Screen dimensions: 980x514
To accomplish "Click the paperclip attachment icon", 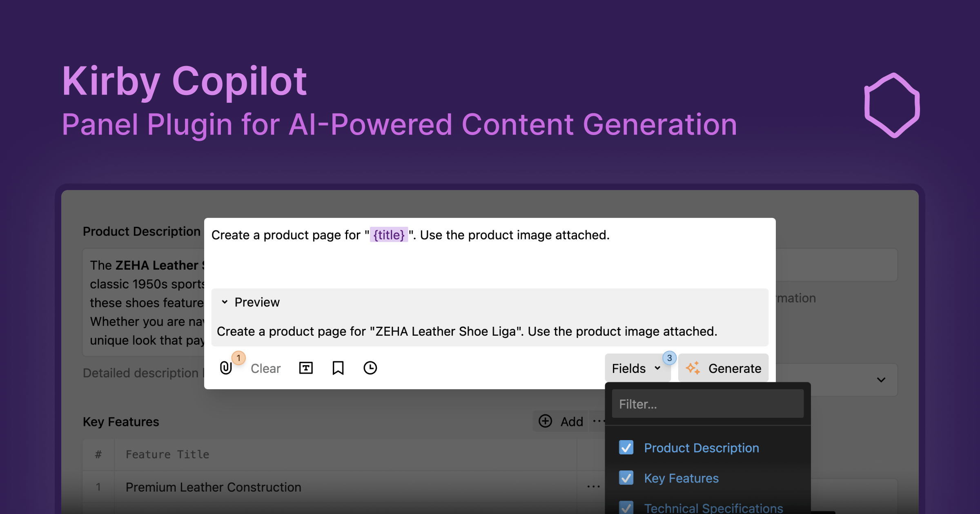I will [225, 368].
